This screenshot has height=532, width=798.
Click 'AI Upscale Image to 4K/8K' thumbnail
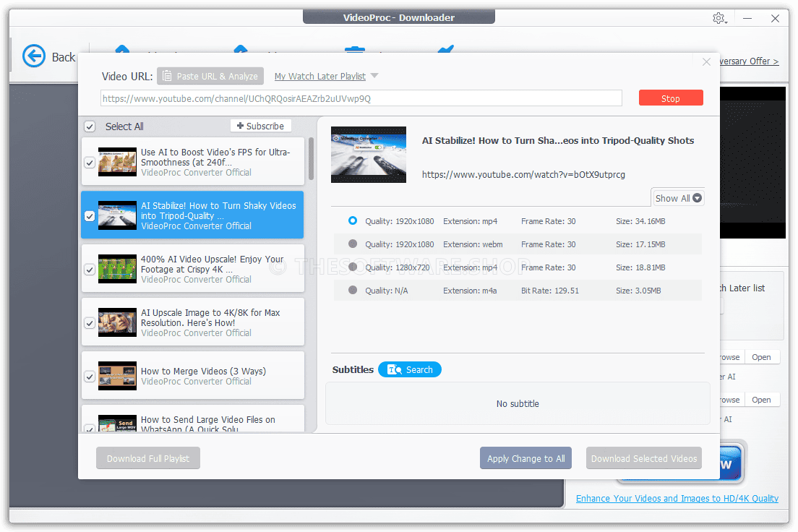117,322
